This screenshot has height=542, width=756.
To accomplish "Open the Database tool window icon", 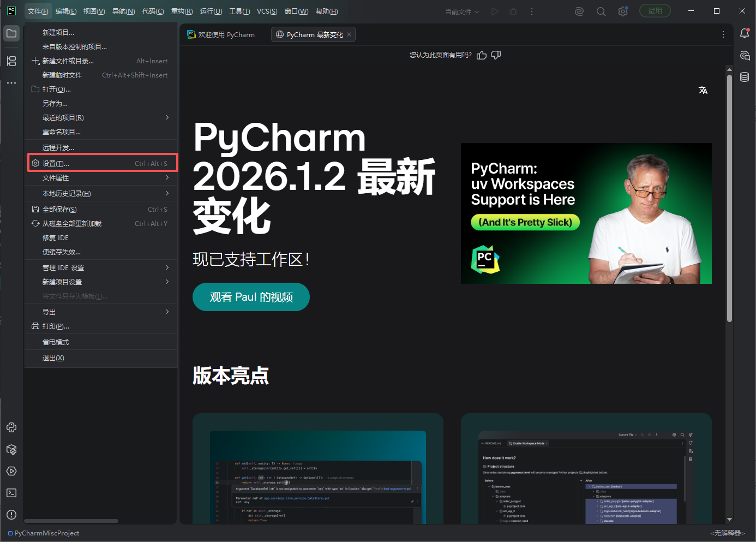I will point(745,77).
